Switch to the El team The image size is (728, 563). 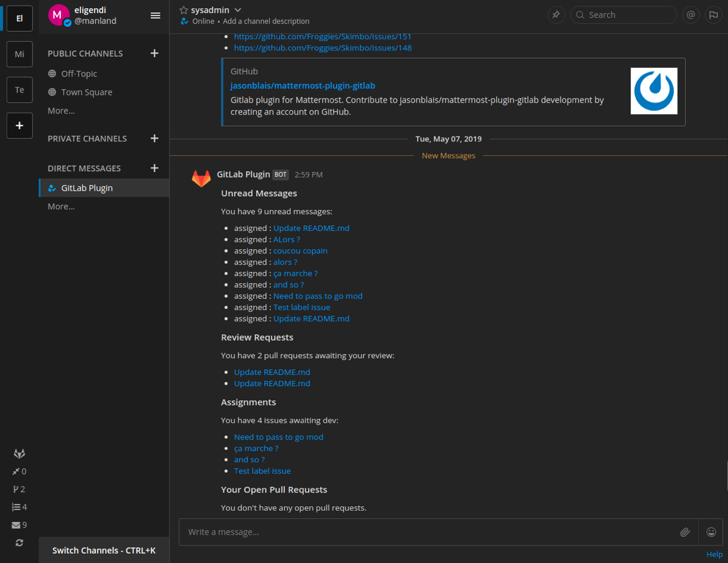point(19,19)
